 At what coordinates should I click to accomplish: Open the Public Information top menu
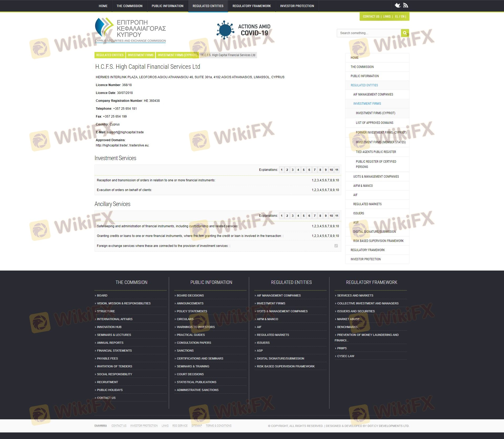point(167,6)
